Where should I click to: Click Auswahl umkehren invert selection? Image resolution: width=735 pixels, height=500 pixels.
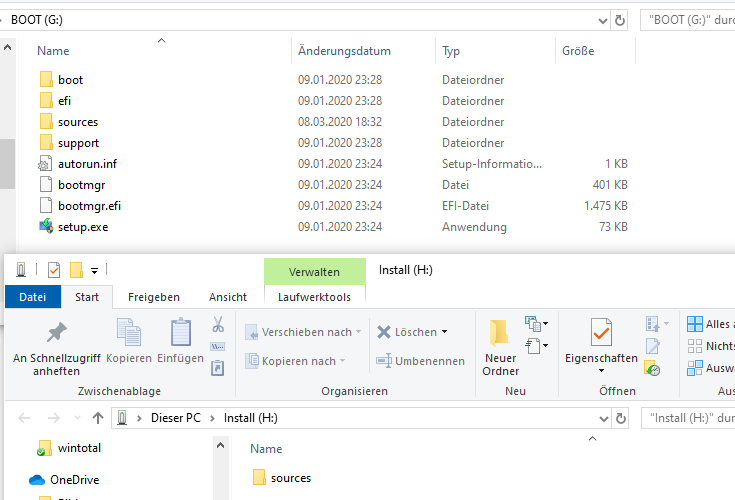pyautogui.click(x=710, y=368)
